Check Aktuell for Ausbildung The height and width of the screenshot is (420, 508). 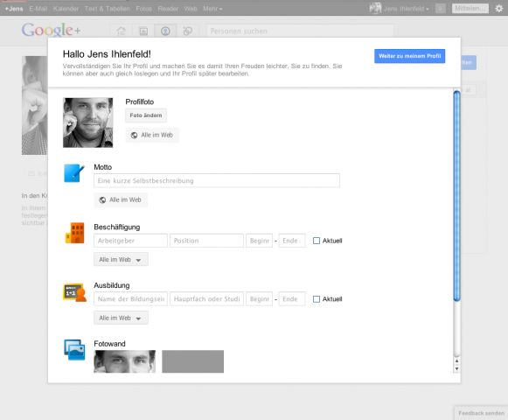(317, 299)
